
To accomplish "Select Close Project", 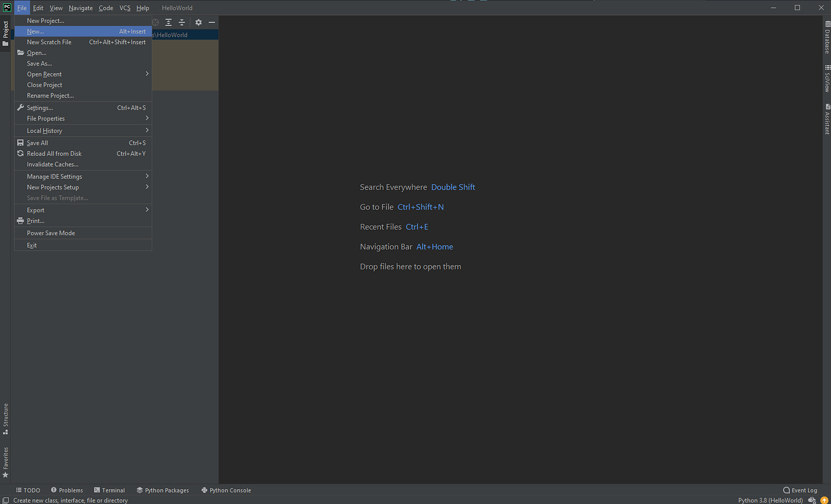I will pyautogui.click(x=83, y=85).
